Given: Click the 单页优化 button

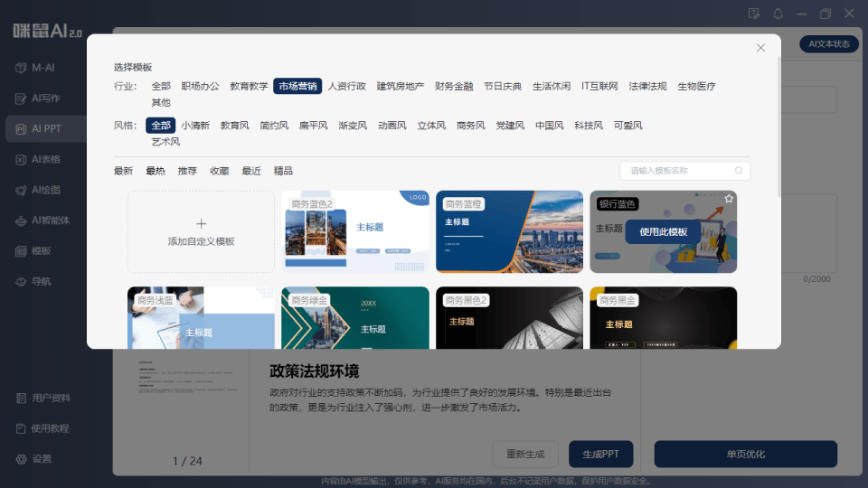Looking at the screenshot, I should (x=746, y=455).
